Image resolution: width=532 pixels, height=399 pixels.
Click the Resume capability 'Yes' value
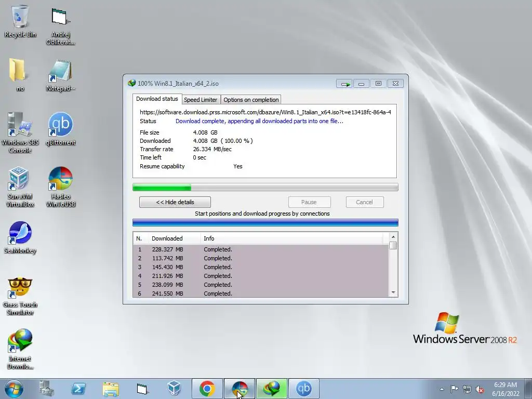[238, 166]
